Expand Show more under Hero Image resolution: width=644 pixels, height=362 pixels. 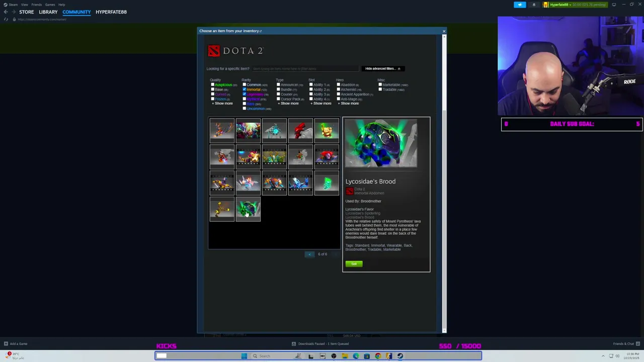(x=348, y=104)
